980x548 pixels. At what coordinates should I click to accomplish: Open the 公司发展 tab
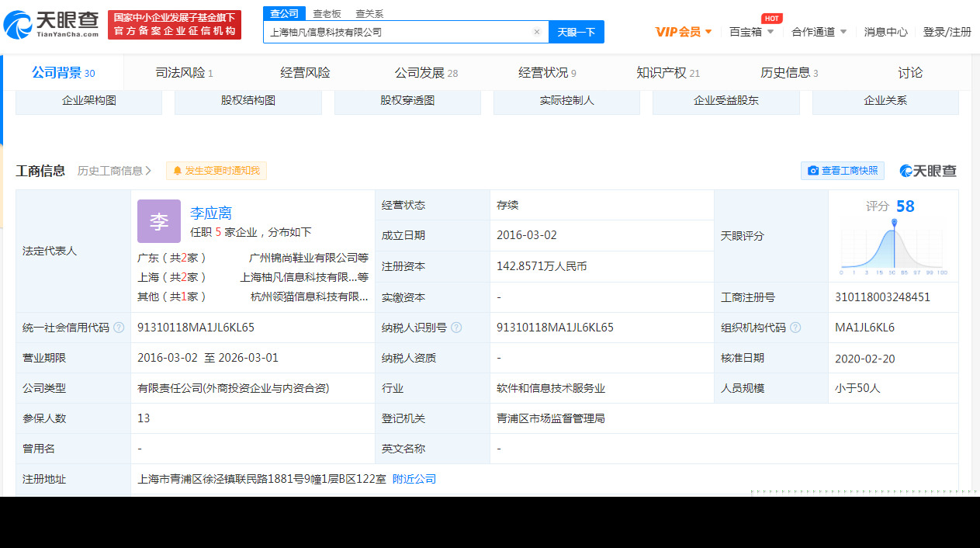426,73
